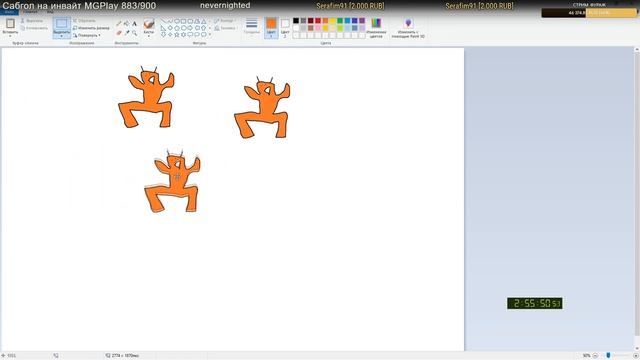640x360 pixels.
Task: Pick the right arrow shape
Action: pos(190,28)
